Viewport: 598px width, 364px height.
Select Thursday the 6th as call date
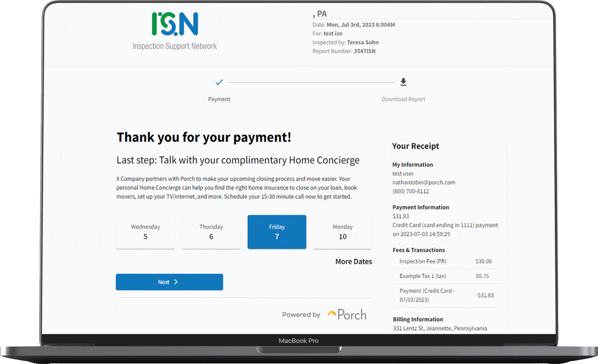211,232
